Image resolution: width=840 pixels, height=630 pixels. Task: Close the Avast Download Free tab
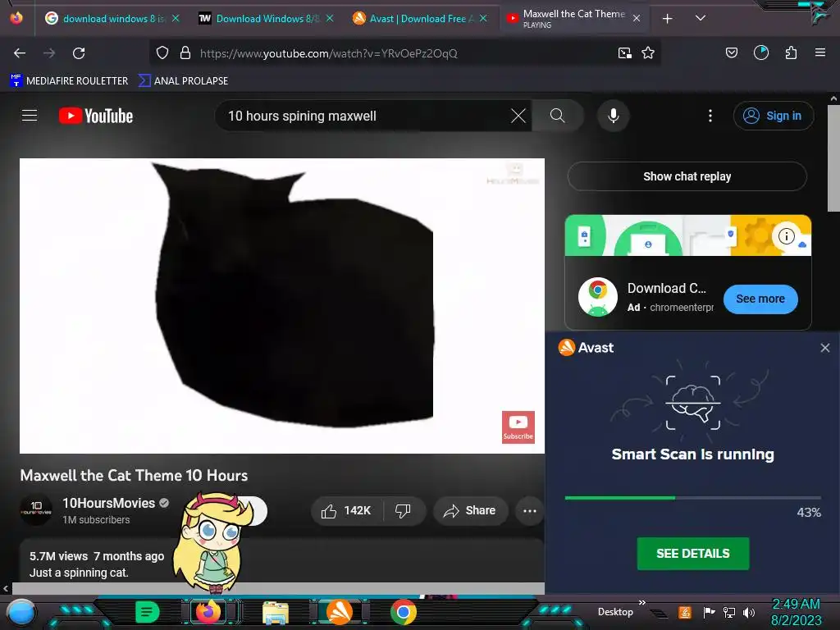483,19
